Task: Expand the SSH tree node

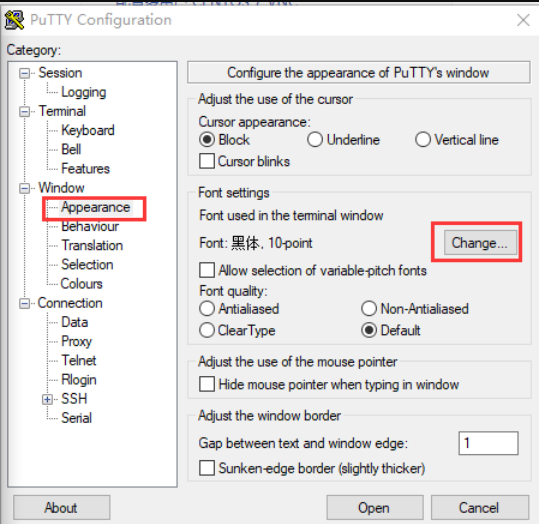Action: click(x=47, y=399)
